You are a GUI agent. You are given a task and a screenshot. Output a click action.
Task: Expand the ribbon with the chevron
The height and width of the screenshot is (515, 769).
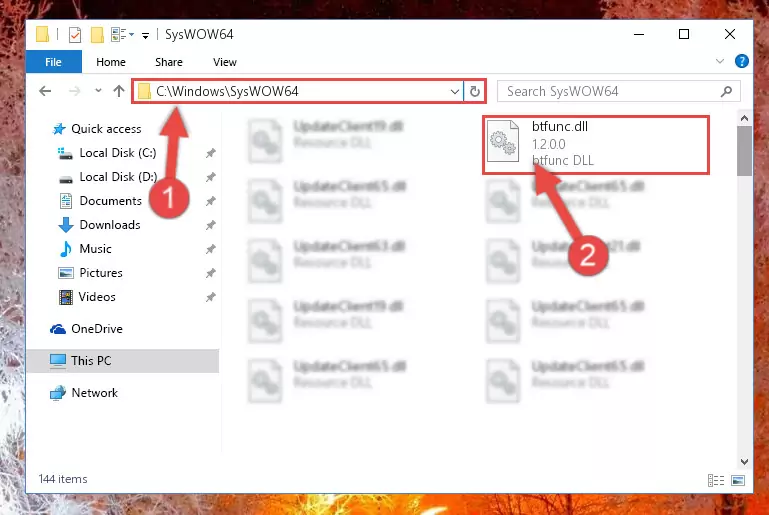[719, 61]
